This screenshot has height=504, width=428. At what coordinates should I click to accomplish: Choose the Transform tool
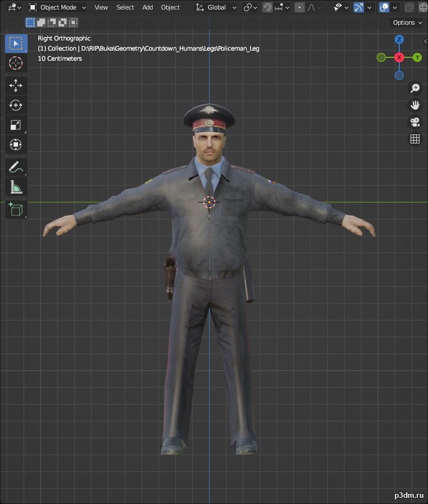click(x=16, y=145)
